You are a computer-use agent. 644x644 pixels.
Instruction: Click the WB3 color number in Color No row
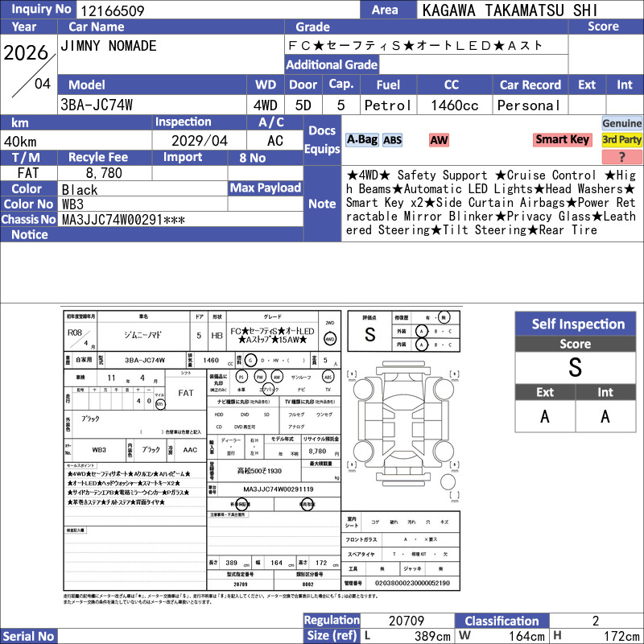(x=72, y=204)
